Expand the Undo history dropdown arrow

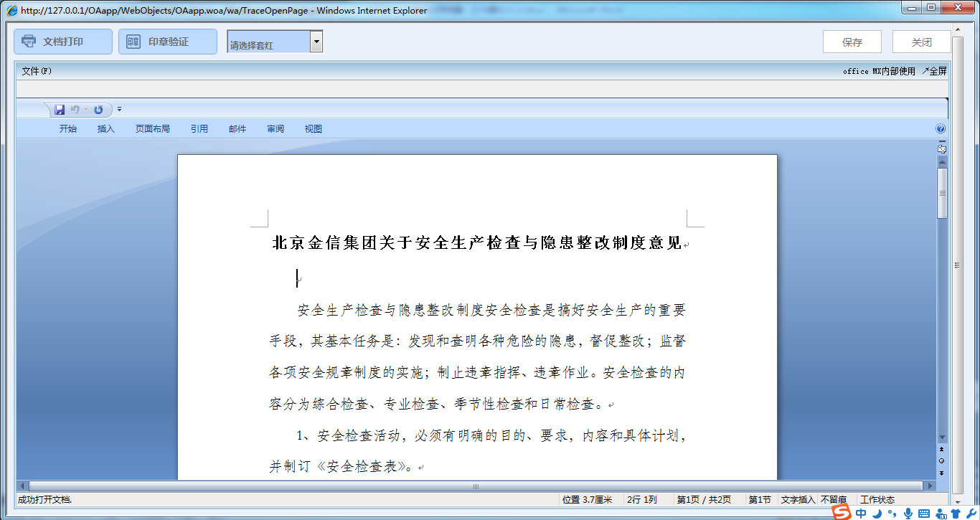coord(85,109)
